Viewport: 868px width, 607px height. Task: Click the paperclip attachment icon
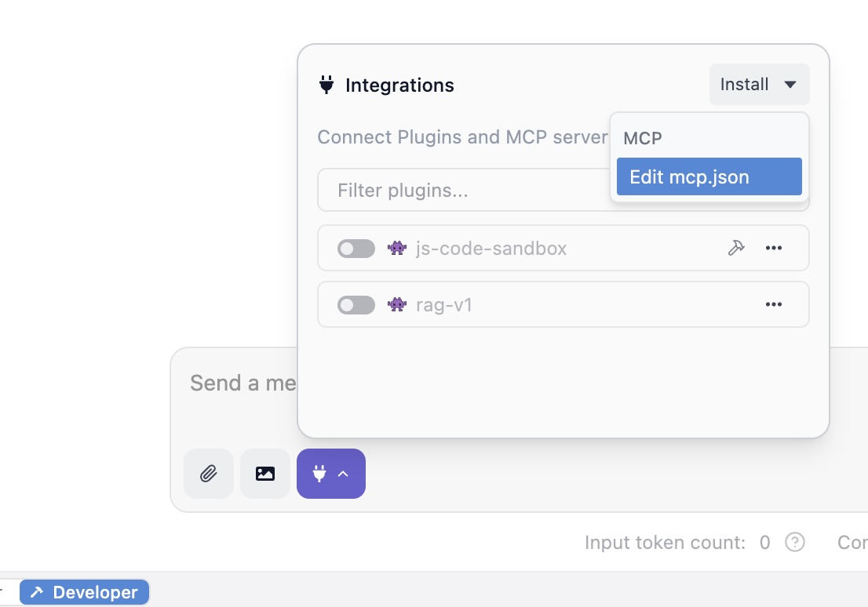pyautogui.click(x=208, y=474)
